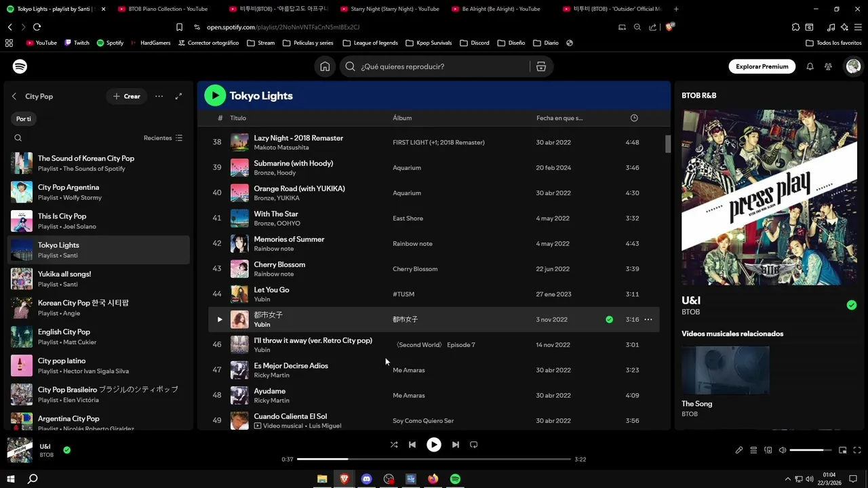Open BTOB artist link in right panel

tap(690, 312)
